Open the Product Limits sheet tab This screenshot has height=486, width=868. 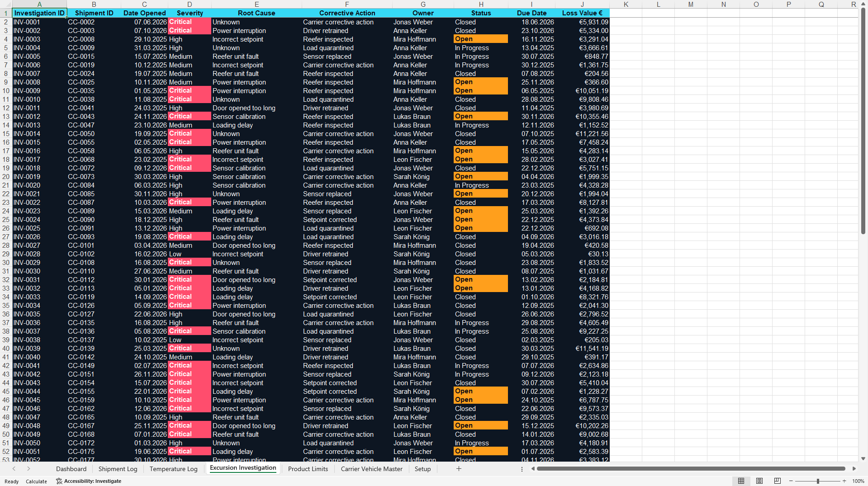point(308,469)
